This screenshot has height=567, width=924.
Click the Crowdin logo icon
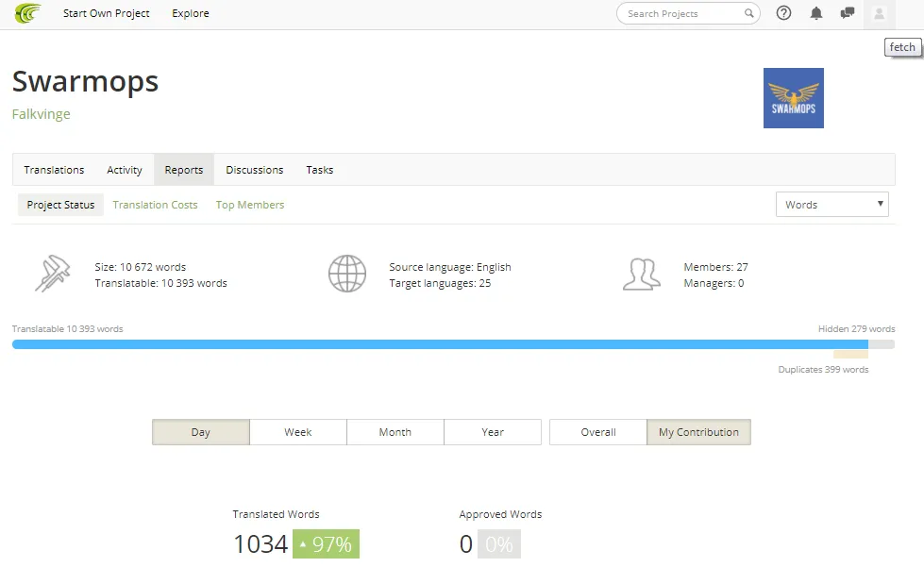point(27,13)
